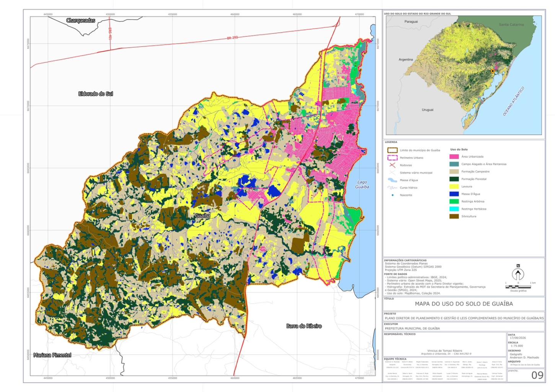Click the Formação Campestre beige swatch

pyautogui.click(x=454, y=171)
